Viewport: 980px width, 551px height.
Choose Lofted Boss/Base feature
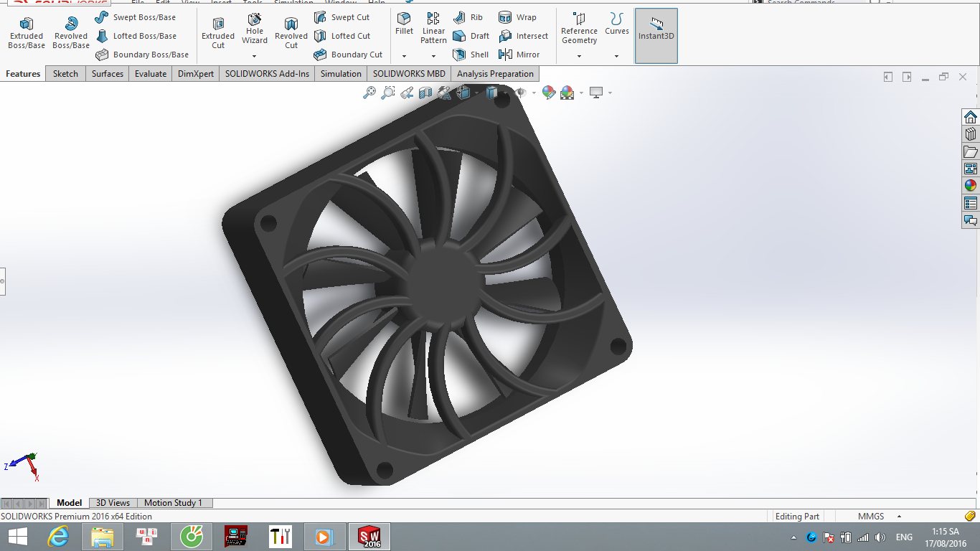tap(136, 36)
